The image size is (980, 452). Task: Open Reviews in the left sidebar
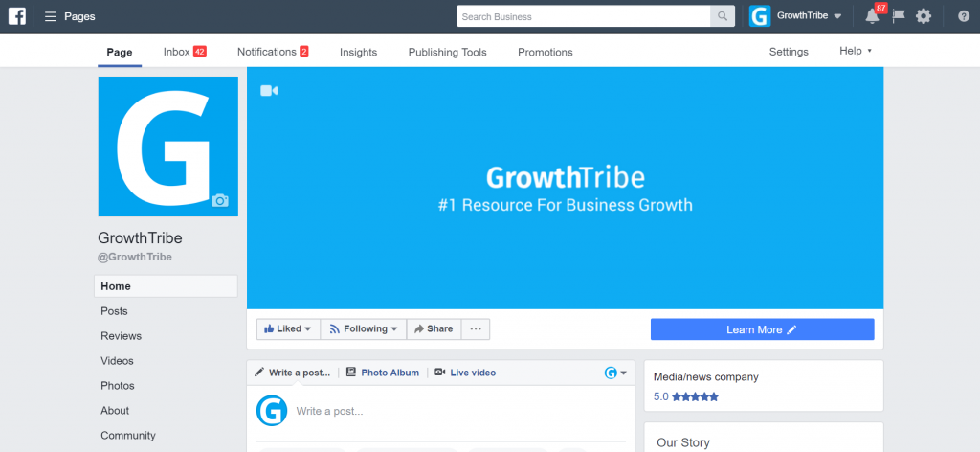click(121, 336)
